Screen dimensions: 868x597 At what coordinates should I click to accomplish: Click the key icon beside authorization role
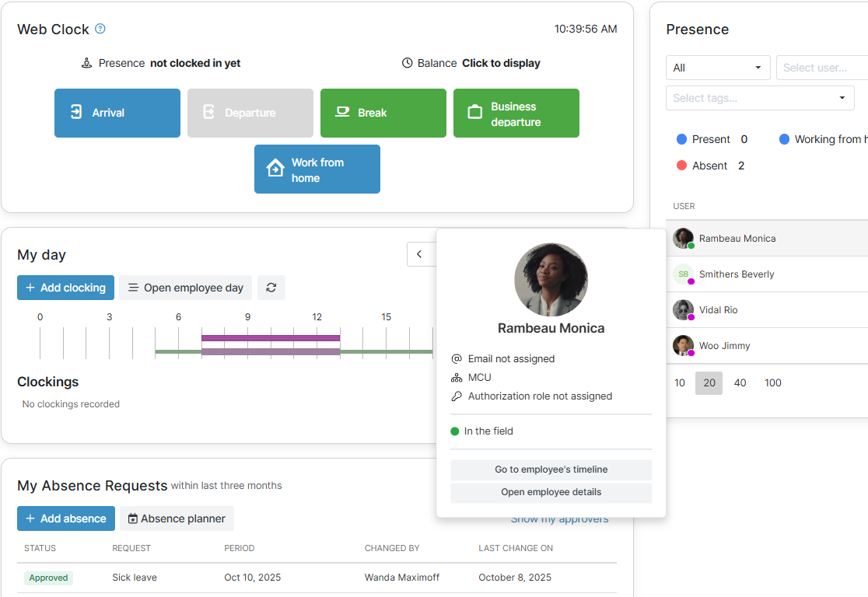point(457,396)
